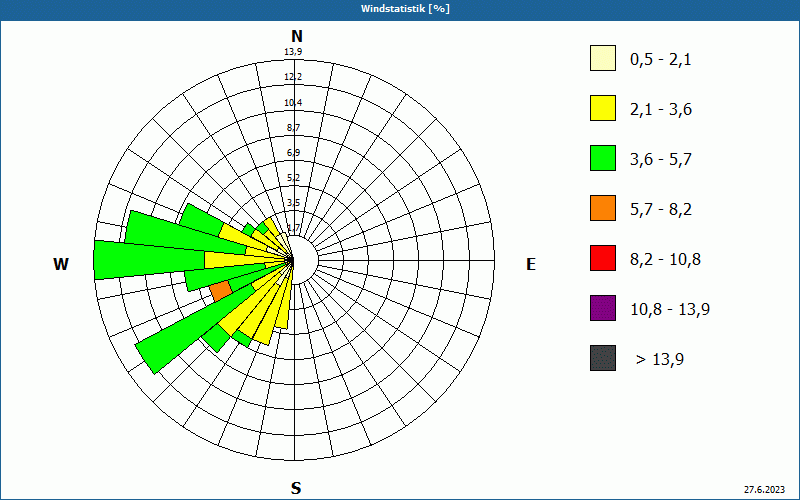The height and width of the screenshot is (500, 800).
Task: Click the E compass label
Action: [x=531, y=264]
